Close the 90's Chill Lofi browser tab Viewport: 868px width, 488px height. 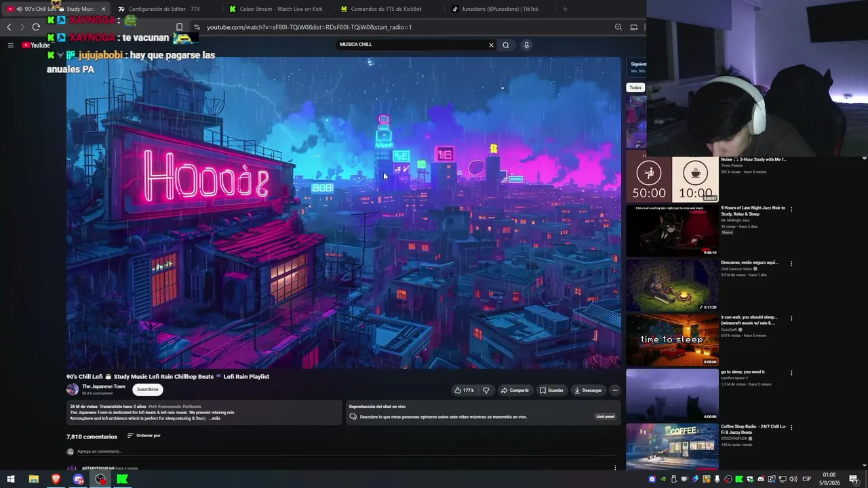click(103, 9)
